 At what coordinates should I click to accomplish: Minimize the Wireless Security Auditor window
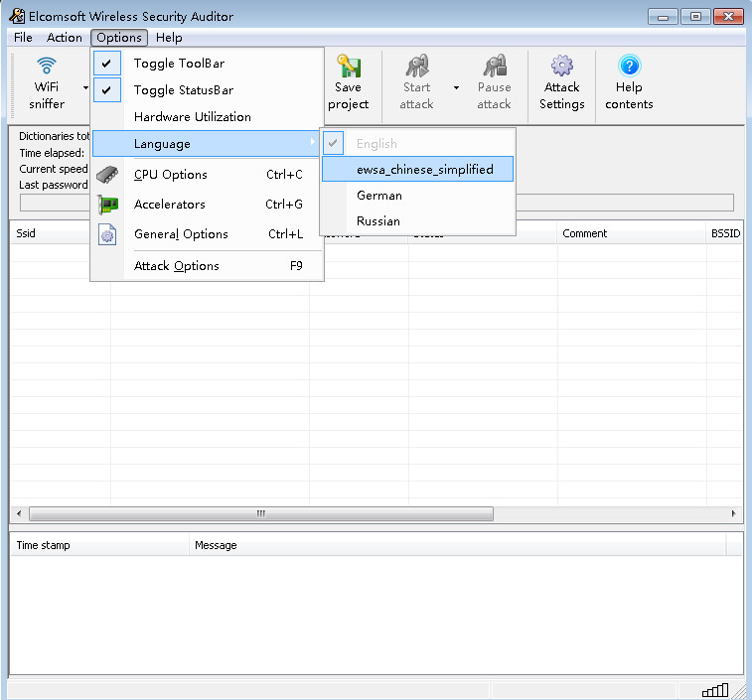663,17
